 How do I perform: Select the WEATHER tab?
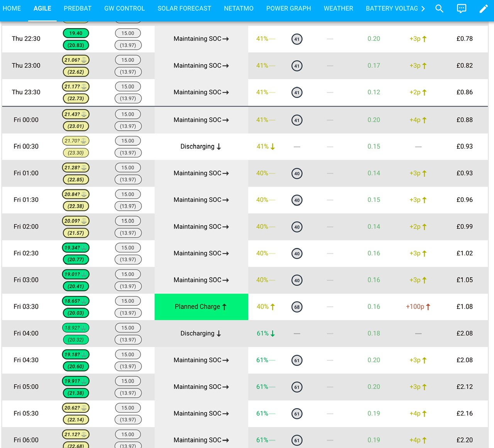tap(338, 8)
